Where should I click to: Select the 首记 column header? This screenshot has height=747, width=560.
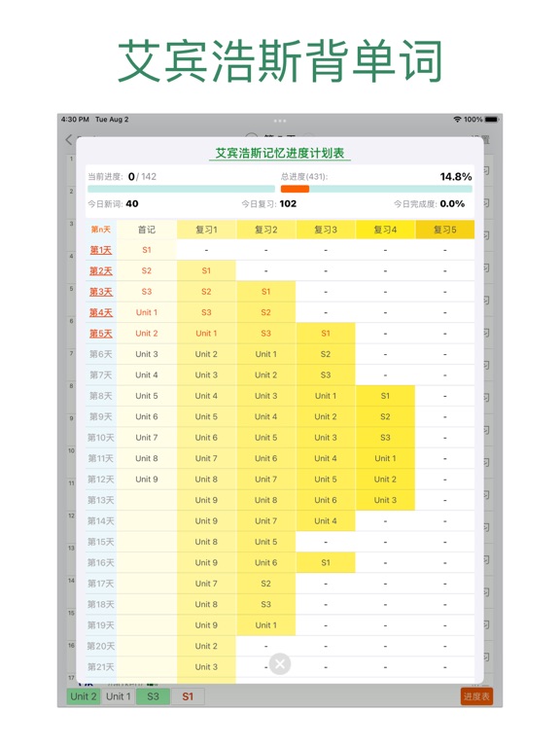(147, 230)
